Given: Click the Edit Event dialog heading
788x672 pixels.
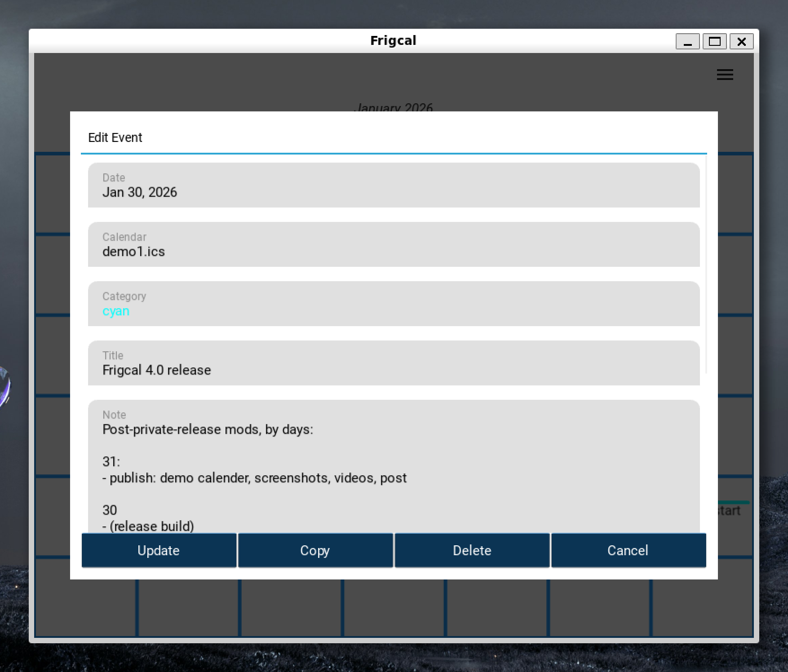Looking at the screenshot, I should (x=115, y=137).
